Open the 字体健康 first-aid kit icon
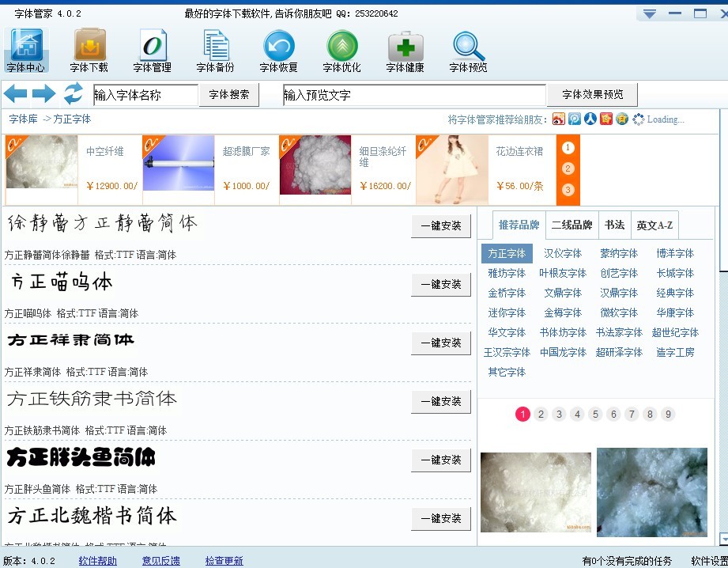Viewport: 728px width, 568px height. [405, 50]
